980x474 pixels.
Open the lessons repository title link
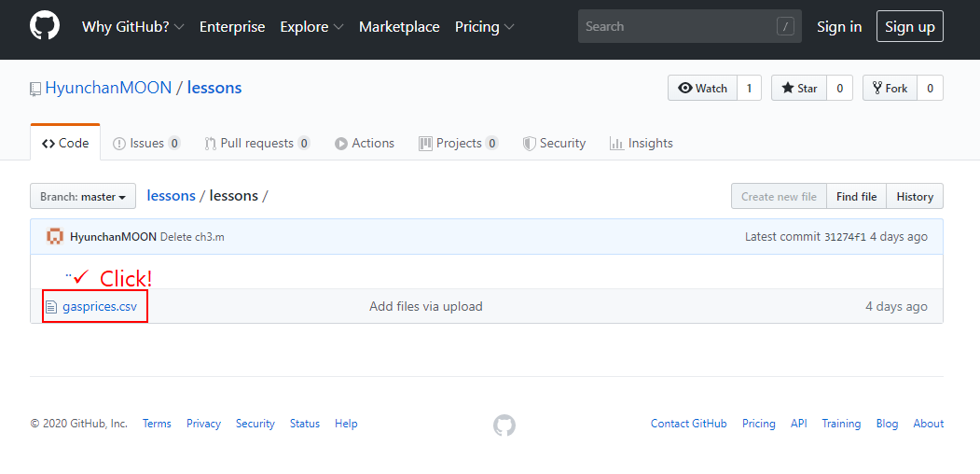coord(214,88)
